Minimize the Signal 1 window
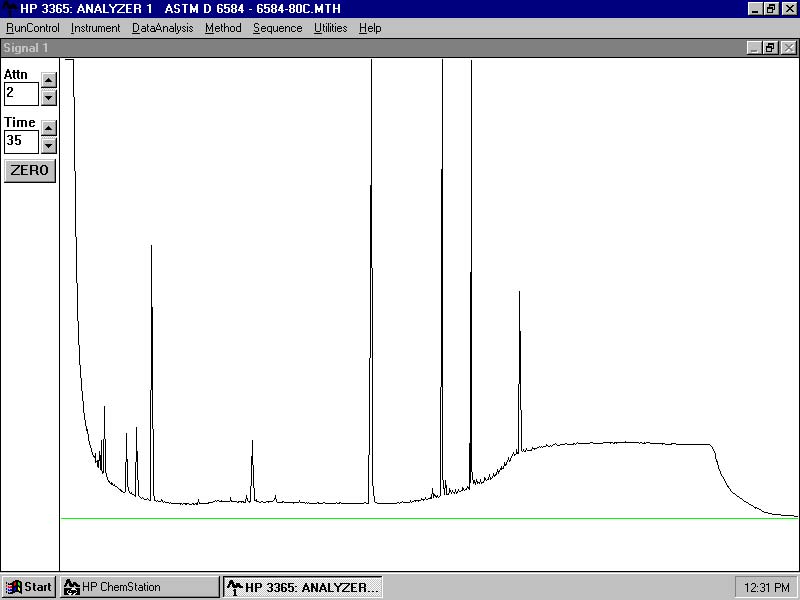 [x=755, y=48]
